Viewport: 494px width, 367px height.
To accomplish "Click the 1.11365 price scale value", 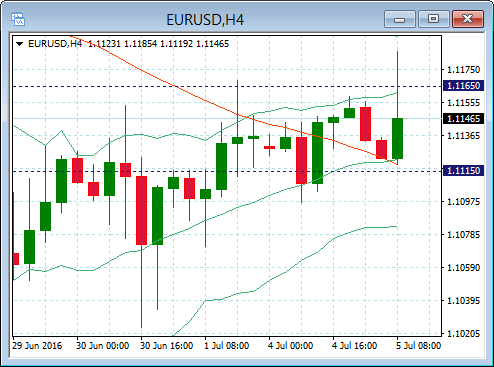I will point(463,136).
